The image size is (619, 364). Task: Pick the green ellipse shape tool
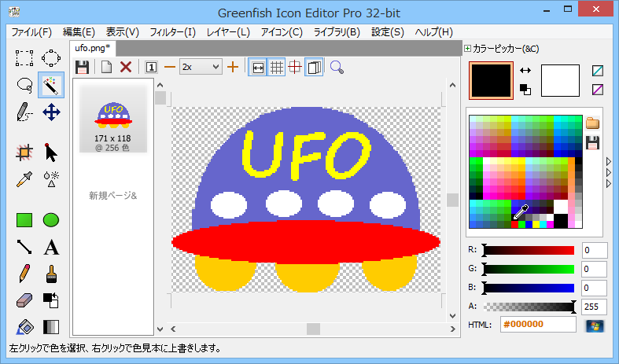pos(51,220)
